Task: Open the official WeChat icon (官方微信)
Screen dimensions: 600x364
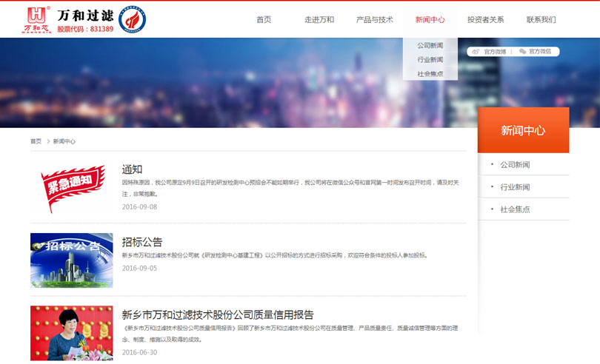Action: (523, 52)
